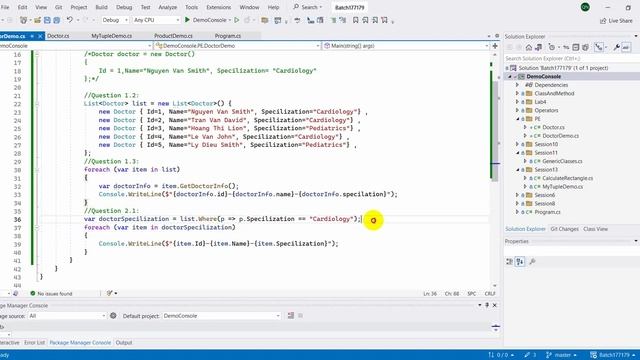Click the Categorized view icon in Properties panel

tap(509, 262)
